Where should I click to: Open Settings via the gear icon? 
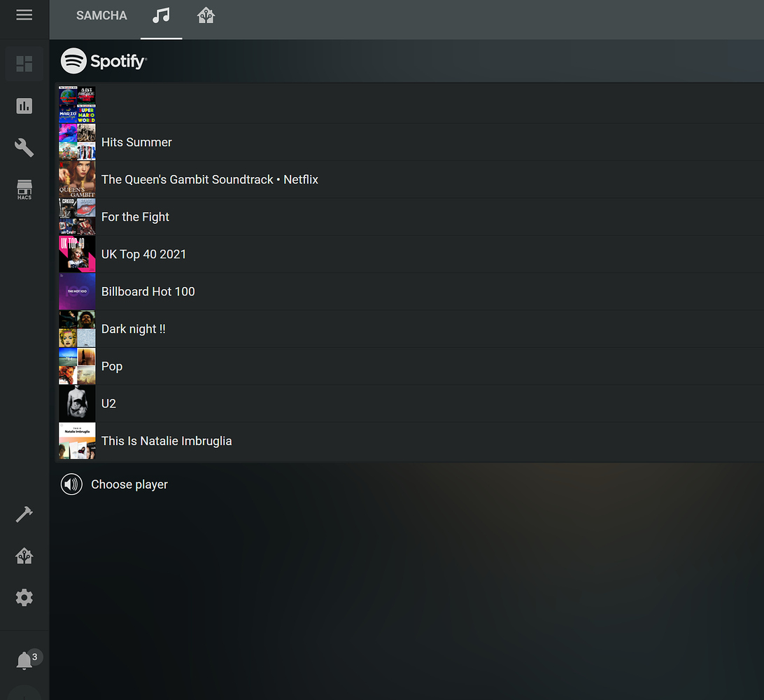pyautogui.click(x=24, y=597)
